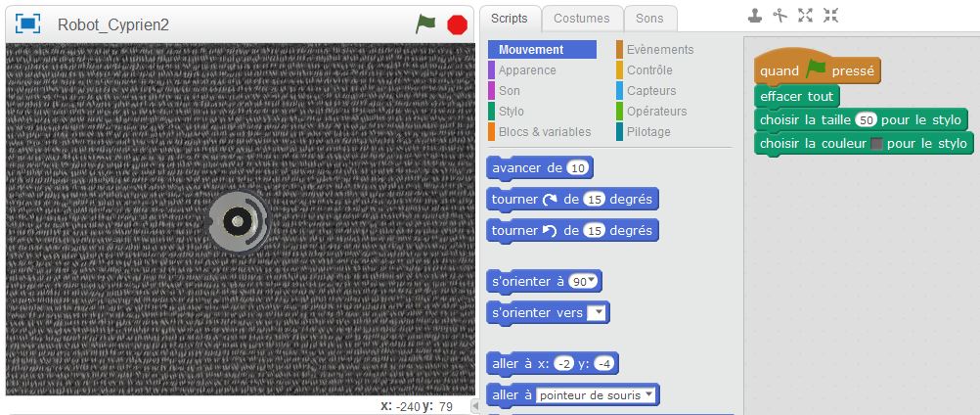Image resolution: width=980 pixels, height=415 pixels.
Task: Select the duplicate stamp tool
Action: [755, 15]
